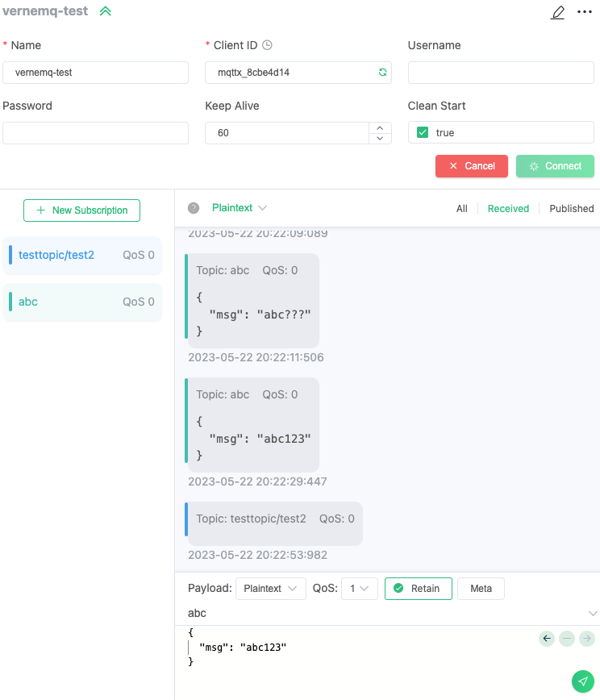Screen dimensions: 600x700
Task: Toggle the Clean Start checkbox
Action: [x=423, y=132]
